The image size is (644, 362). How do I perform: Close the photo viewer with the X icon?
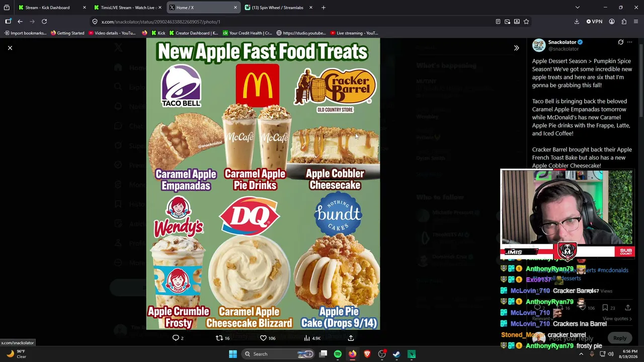click(x=10, y=48)
